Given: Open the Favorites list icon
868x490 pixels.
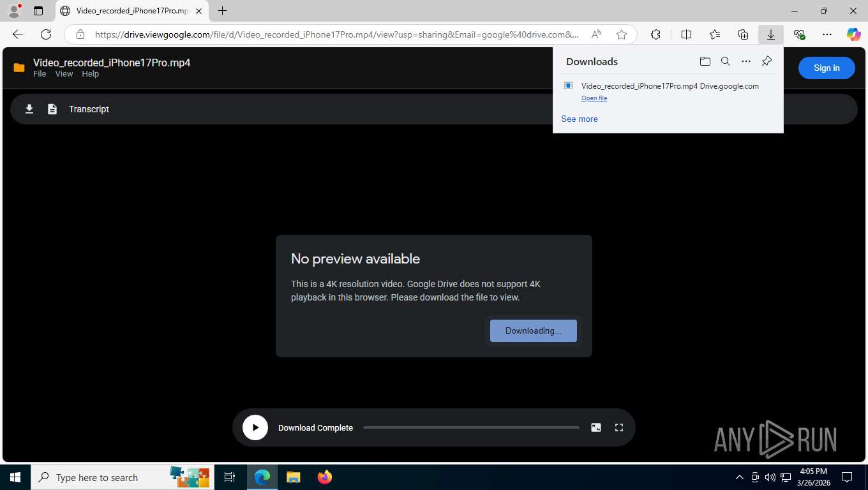Looking at the screenshot, I should pyautogui.click(x=715, y=34).
